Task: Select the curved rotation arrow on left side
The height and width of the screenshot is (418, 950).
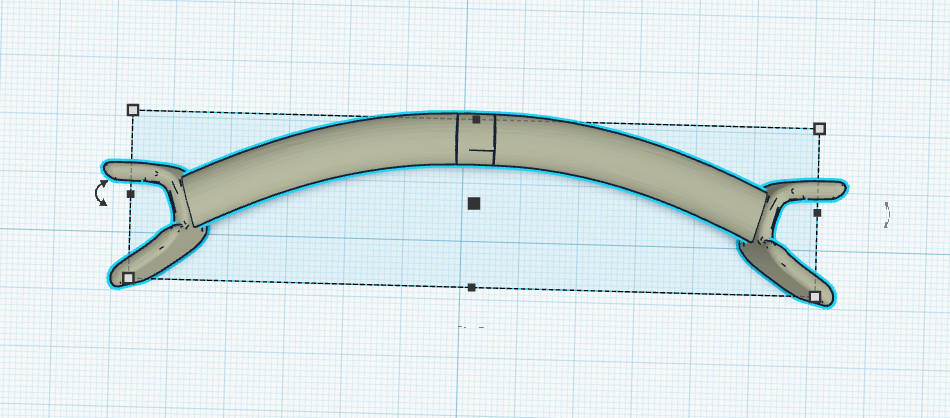Action: tap(101, 194)
